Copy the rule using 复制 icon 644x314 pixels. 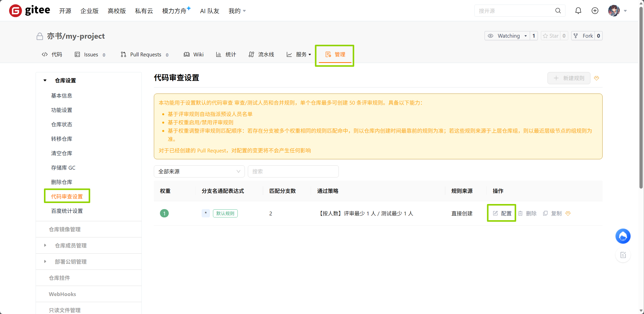[x=545, y=213]
